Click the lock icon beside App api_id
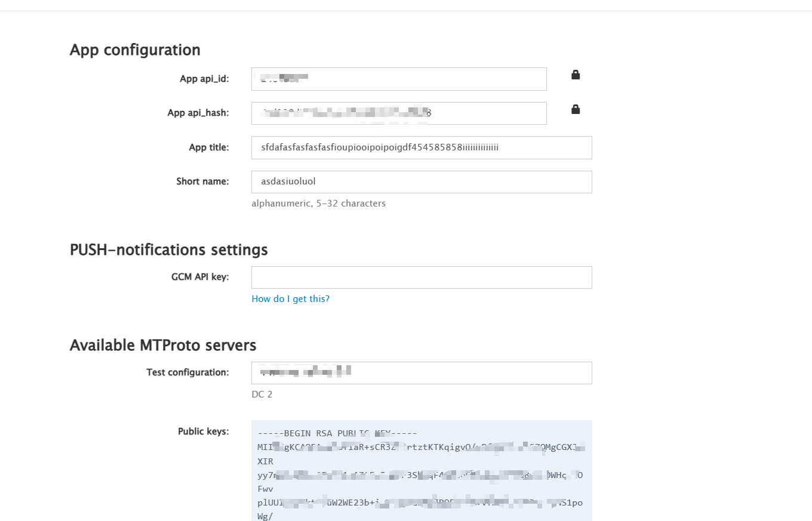812x521 pixels. coord(576,75)
